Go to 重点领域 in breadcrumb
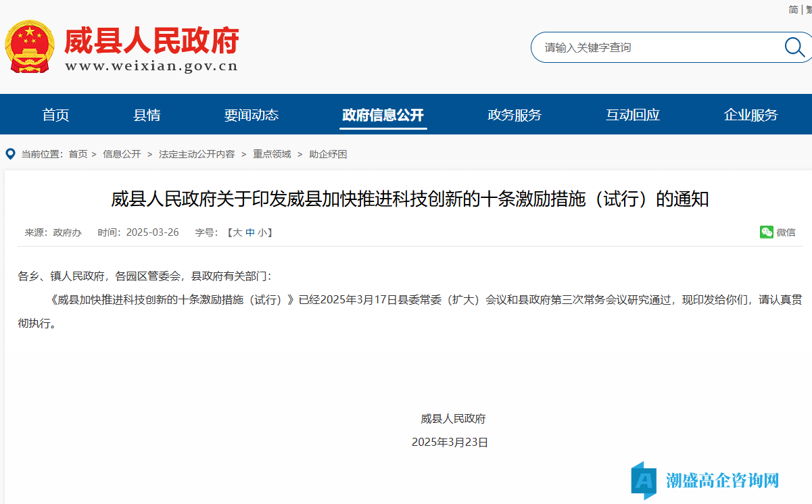 (272, 154)
